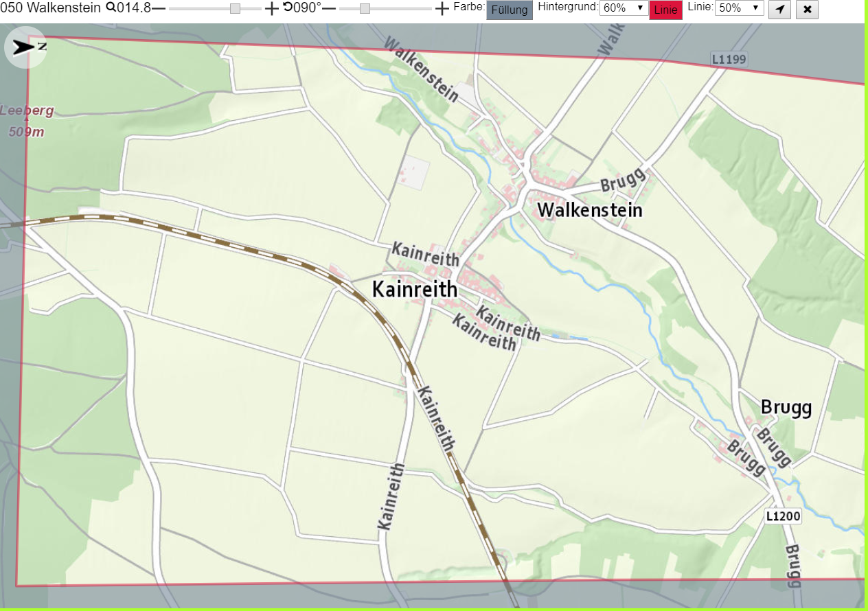Open the Linie 50% dropdown
Screen dimensions: 868x611
740,8
